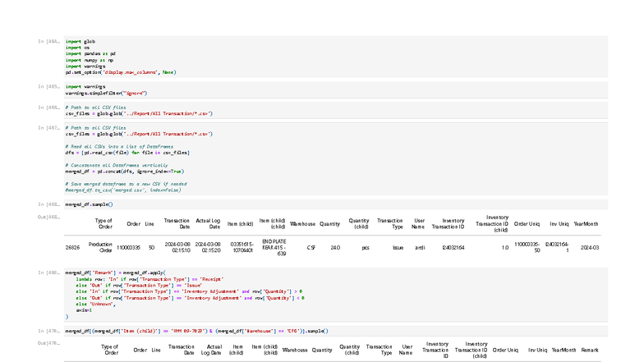Click row index 26826 in output table
Viewport: 644px width, 362px height.
point(72,248)
